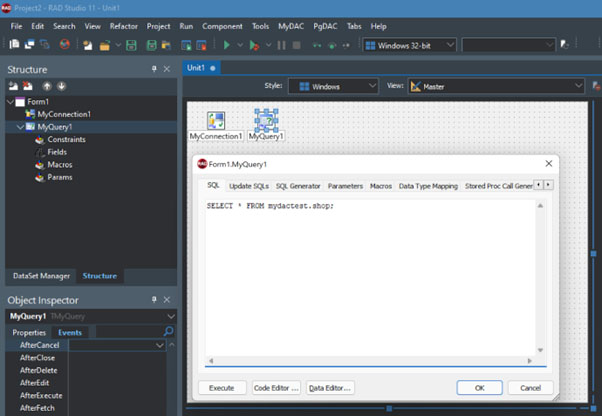Click the icon right of empty combo box

[x=564, y=45]
